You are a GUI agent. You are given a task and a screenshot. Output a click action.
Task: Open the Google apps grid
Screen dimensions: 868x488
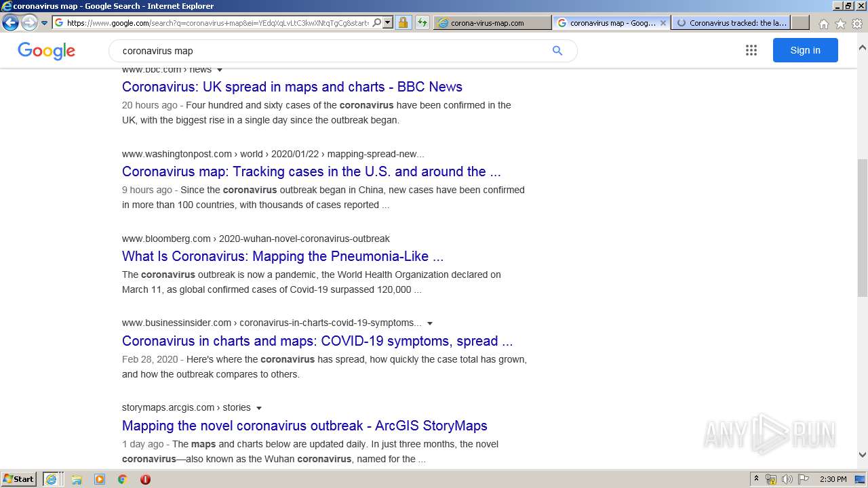pyautogui.click(x=751, y=50)
